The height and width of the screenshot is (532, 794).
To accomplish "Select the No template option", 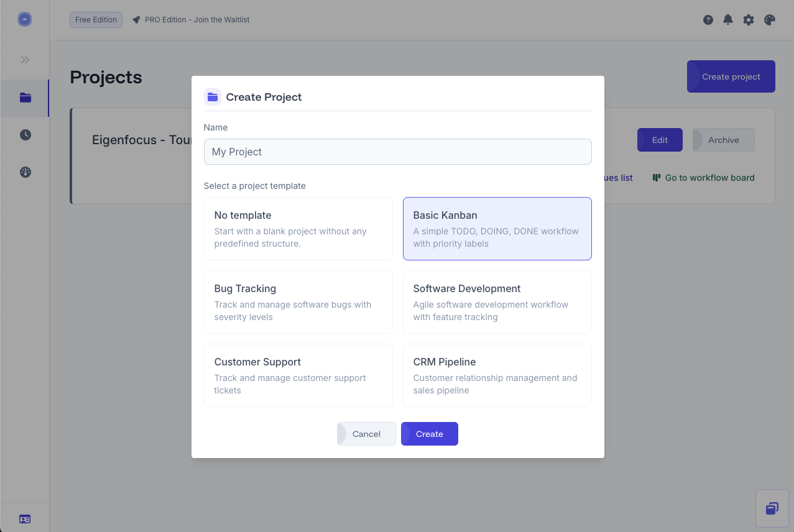I will point(298,229).
